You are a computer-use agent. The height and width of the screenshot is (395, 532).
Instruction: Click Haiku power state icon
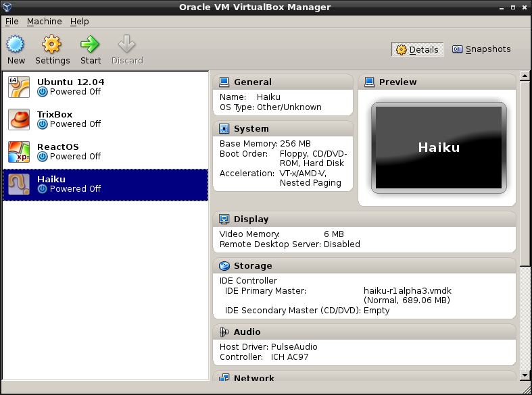pyautogui.click(x=43, y=189)
